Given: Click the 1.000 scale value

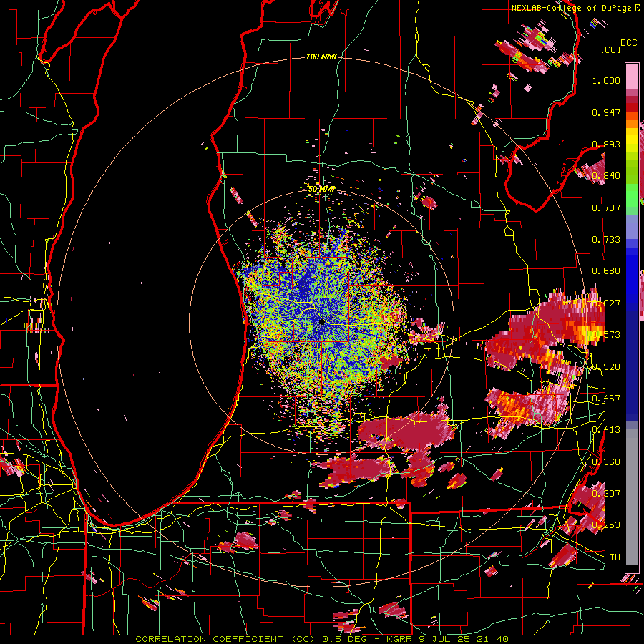Looking at the screenshot, I should 606,80.
